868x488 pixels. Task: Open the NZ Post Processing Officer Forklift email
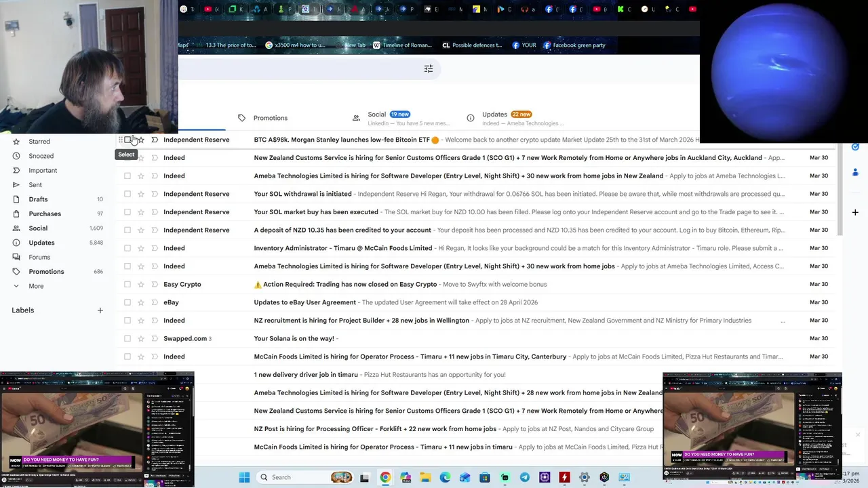[375, 429]
